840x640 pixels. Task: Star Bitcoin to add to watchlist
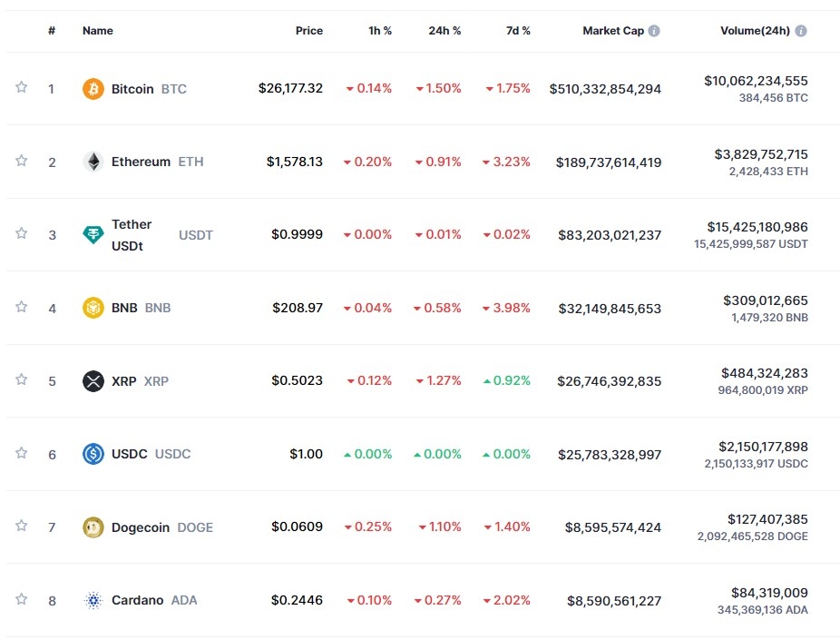click(21, 87)
